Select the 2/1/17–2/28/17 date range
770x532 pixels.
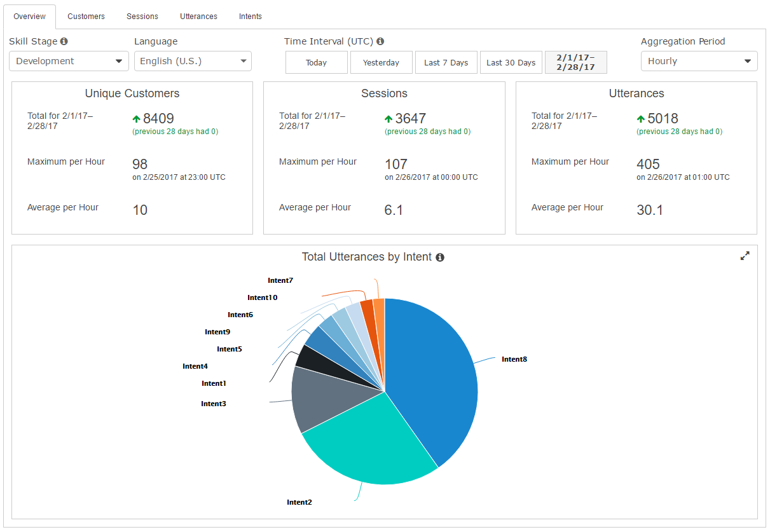(575, 62)
